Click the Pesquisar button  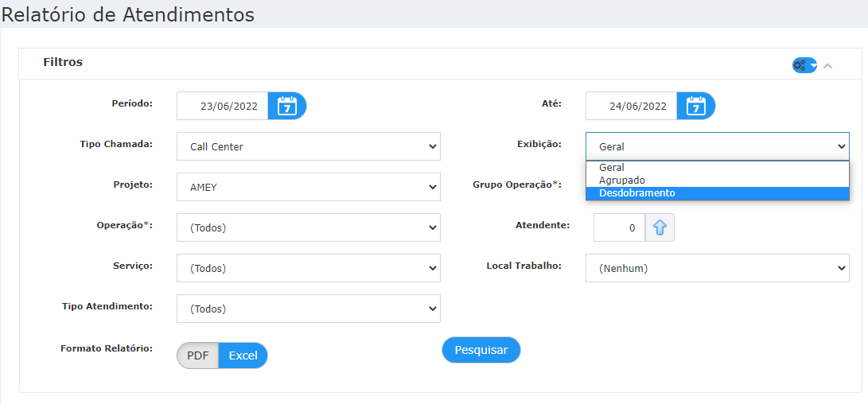[481, 350]
